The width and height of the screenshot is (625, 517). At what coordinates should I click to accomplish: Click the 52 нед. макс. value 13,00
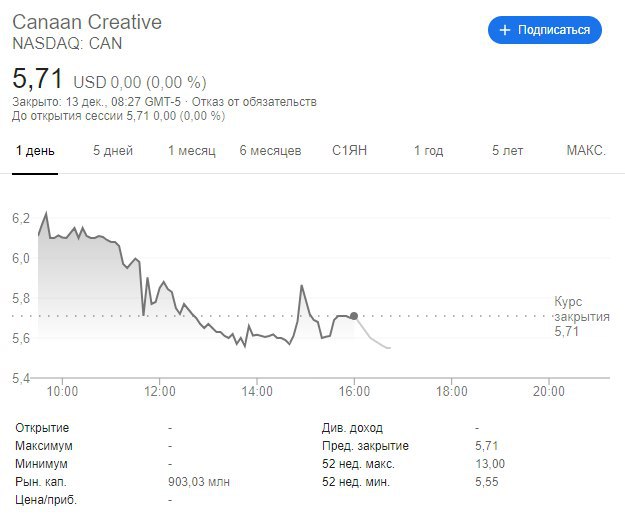490,464
